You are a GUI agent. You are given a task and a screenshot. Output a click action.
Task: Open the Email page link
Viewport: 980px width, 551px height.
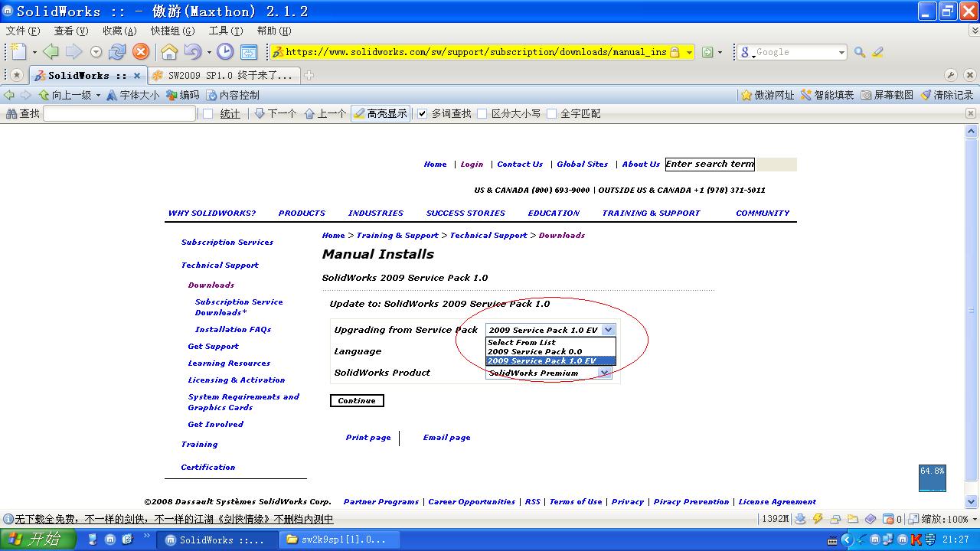(x=446, y=437)
